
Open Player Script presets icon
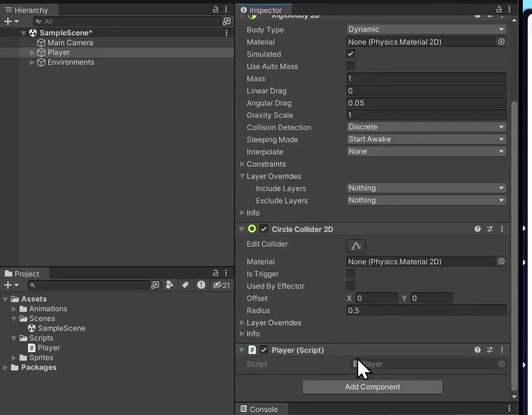[490, 350]
